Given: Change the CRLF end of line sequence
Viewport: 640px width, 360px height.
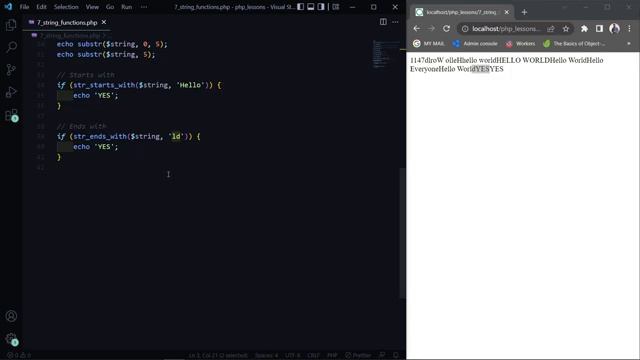Looking at the screenshot, I should [313, 355].
